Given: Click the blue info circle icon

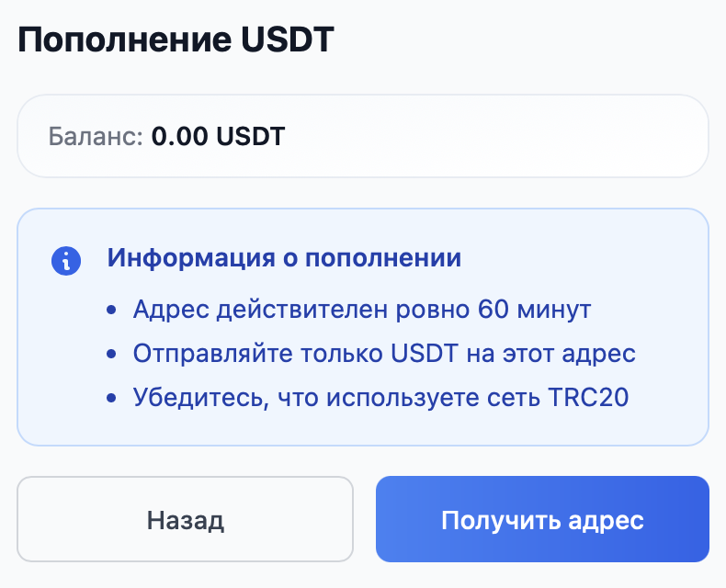Looking at the screenshot, I should pos(66,260).
